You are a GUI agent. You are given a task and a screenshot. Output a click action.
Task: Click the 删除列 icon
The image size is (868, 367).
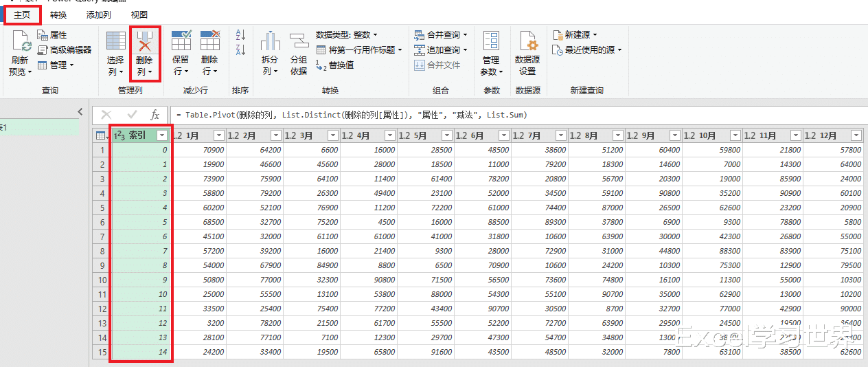(x=144, y=41)
